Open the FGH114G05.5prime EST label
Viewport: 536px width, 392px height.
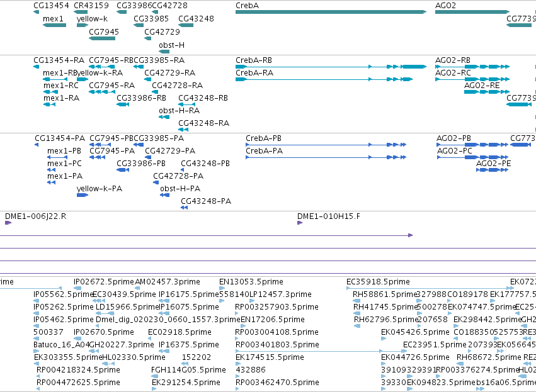coord(188,370)
